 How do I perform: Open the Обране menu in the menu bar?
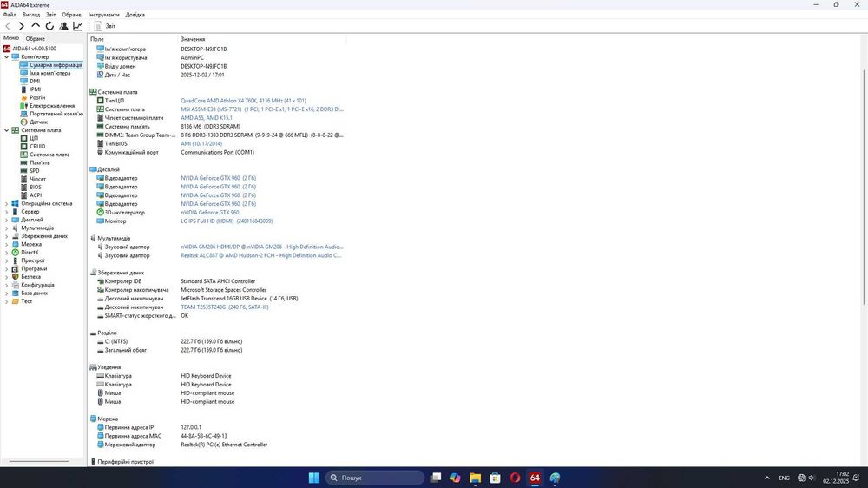(71, 15)
